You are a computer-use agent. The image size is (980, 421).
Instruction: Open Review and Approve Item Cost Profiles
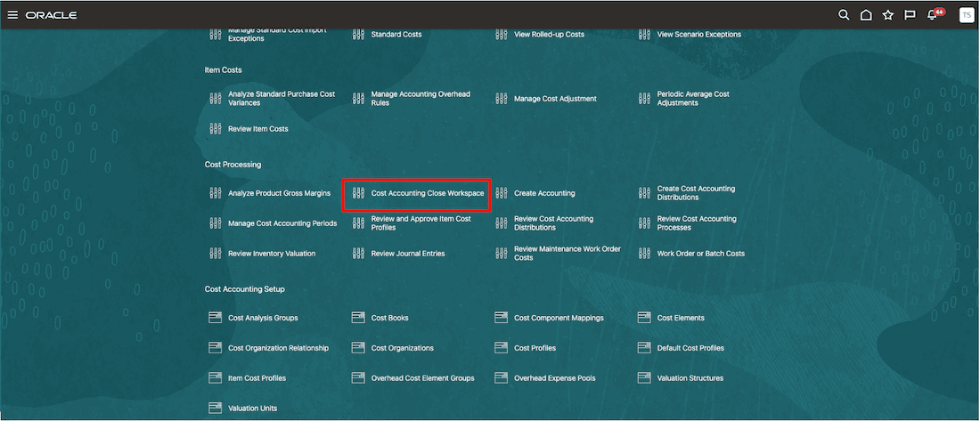[x=421, y=223]
